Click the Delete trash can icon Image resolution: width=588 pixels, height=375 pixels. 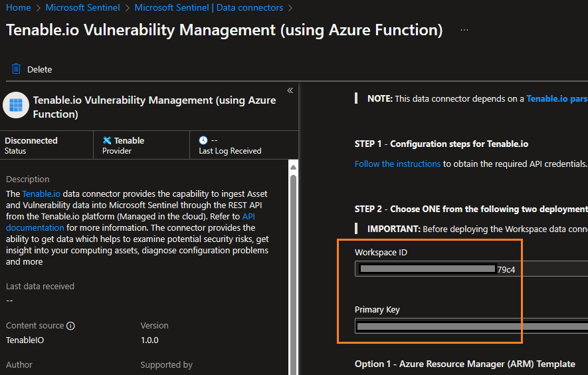[16, 68]
